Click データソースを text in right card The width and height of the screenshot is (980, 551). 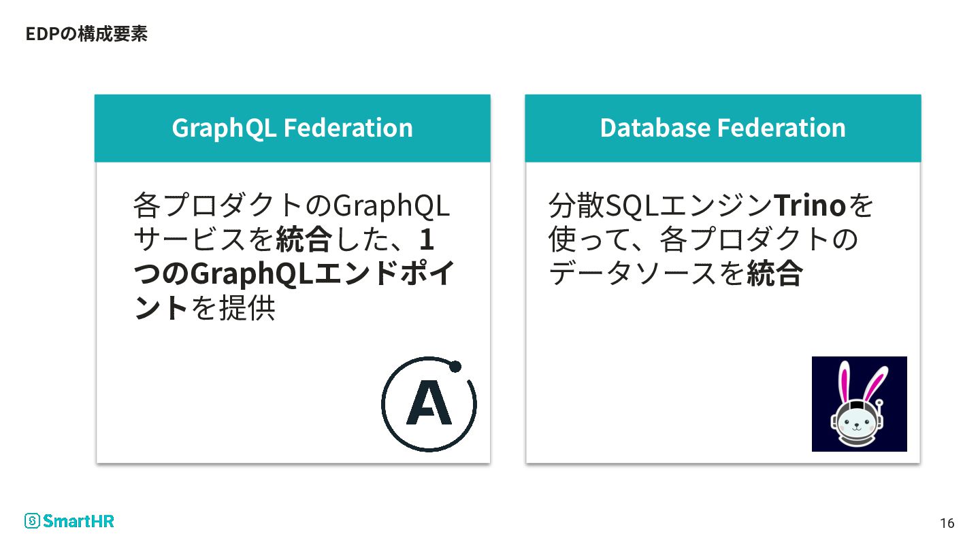click(647, 274)
